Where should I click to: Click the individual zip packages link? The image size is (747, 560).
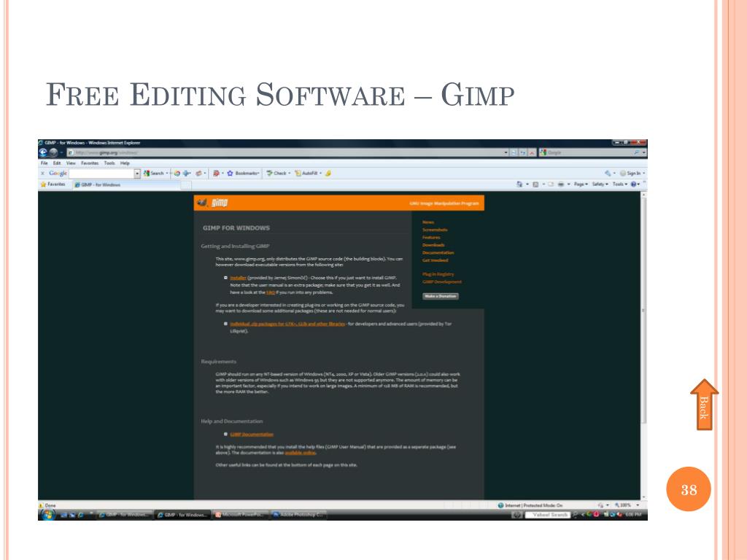(x=287, y=324)
